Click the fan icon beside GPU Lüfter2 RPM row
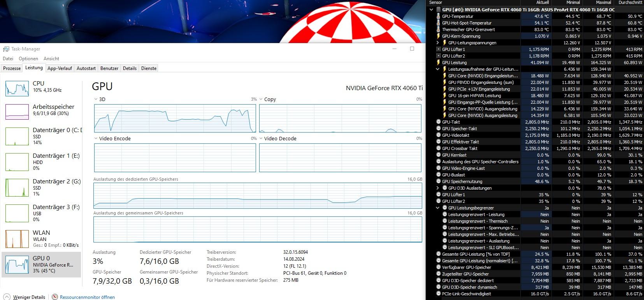644x300 pixels. pos(439,56)
